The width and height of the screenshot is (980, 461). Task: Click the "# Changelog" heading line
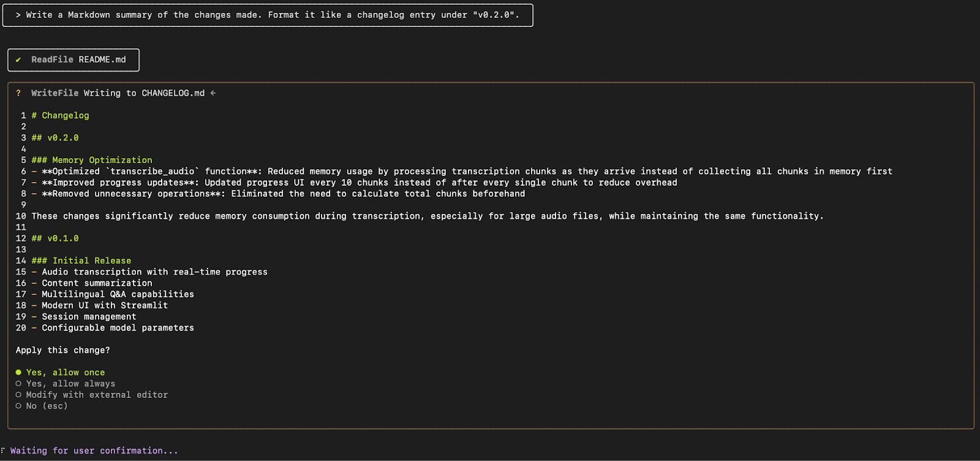(x=60, y=115)
